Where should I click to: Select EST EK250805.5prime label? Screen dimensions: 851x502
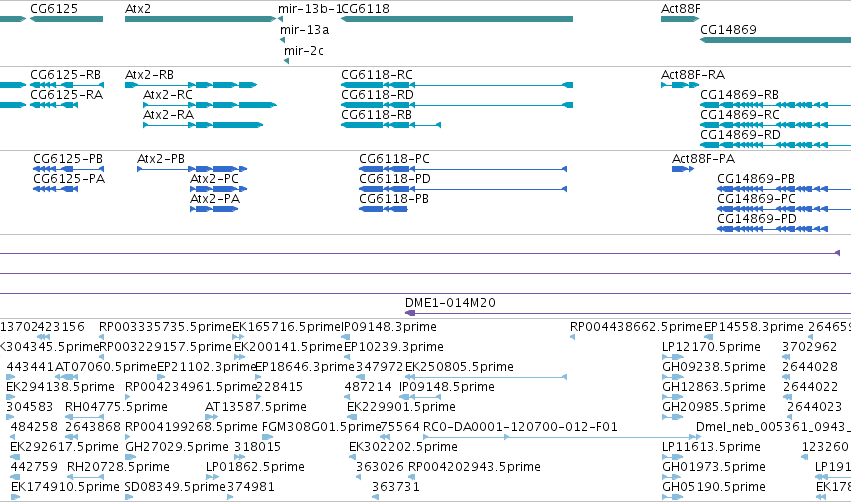(x=459, y=367)
